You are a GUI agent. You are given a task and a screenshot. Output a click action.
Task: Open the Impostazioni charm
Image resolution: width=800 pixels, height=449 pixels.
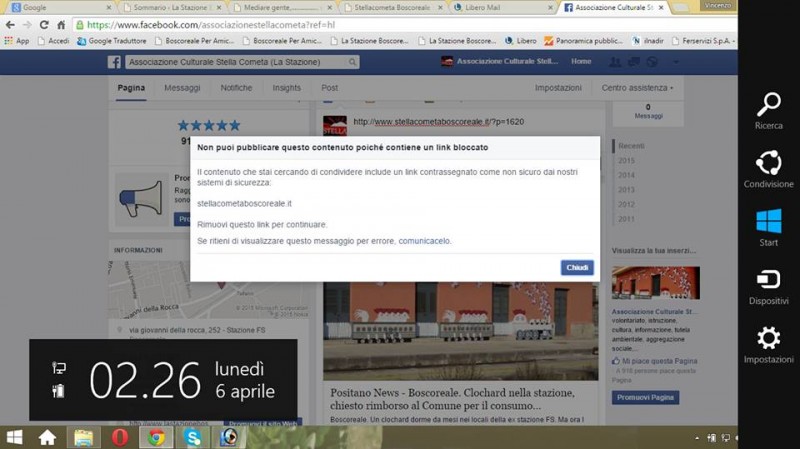(768, 345)
